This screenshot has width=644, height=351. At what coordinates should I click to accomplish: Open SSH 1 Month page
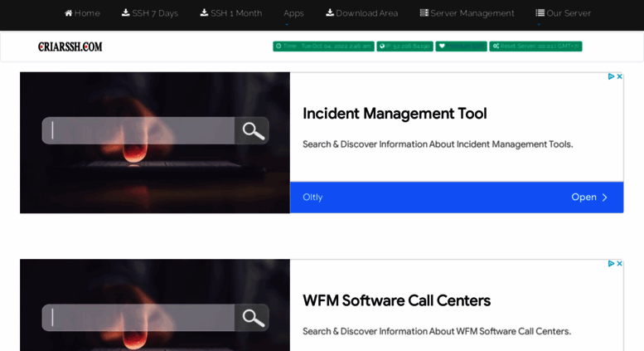[x=230, y=13]
